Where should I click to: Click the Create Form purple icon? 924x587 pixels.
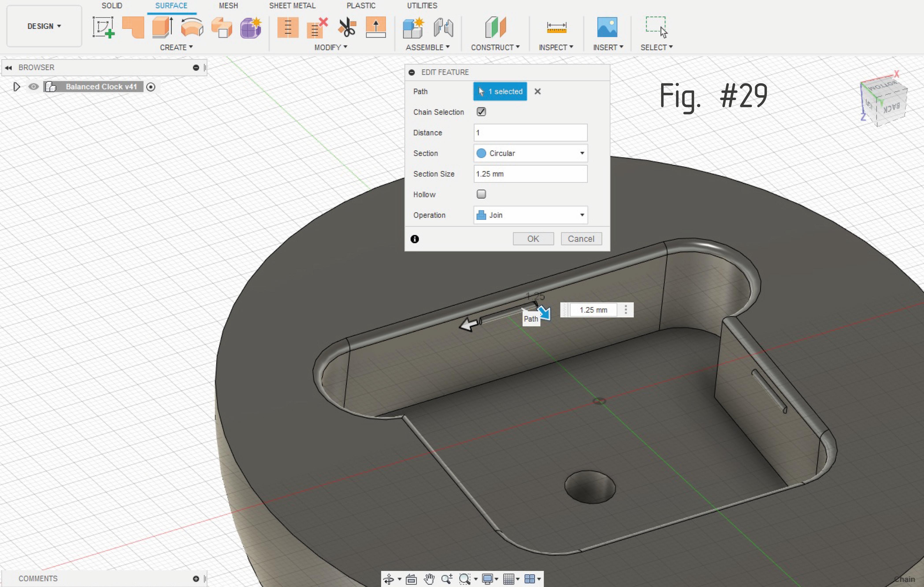250,27
